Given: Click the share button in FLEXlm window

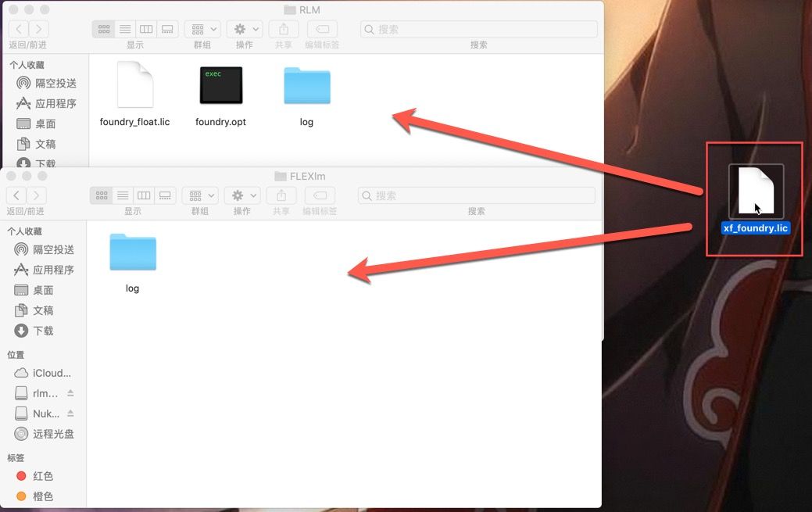Looking at the screenshot, I should pyautogui.click(x=281, y=195).
